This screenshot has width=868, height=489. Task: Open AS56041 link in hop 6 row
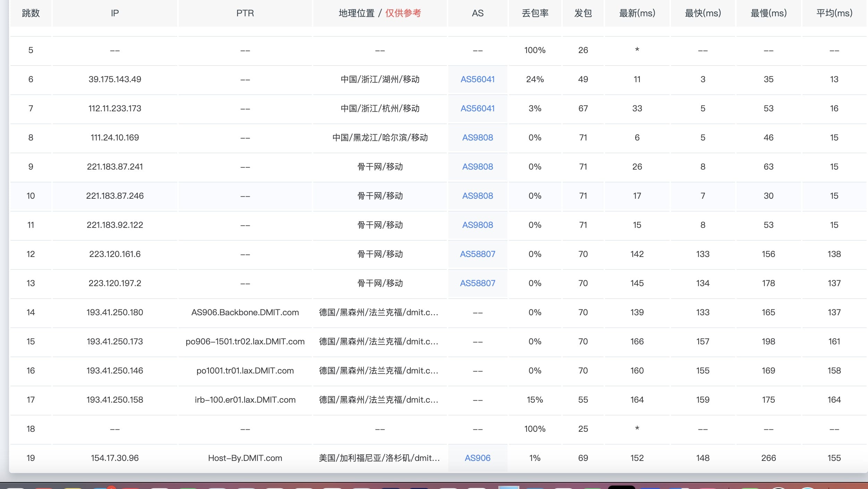pyautogui.click(x=477, y=79)
